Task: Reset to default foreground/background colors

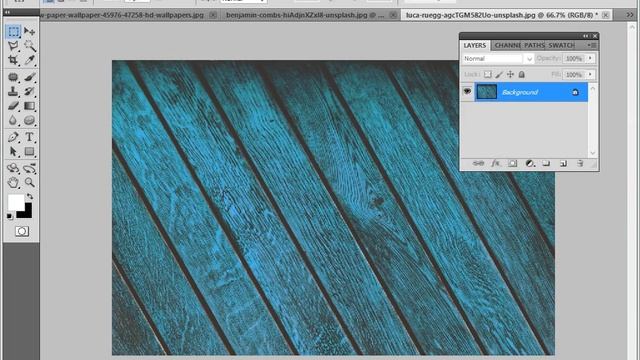Action: coord(10,217)
